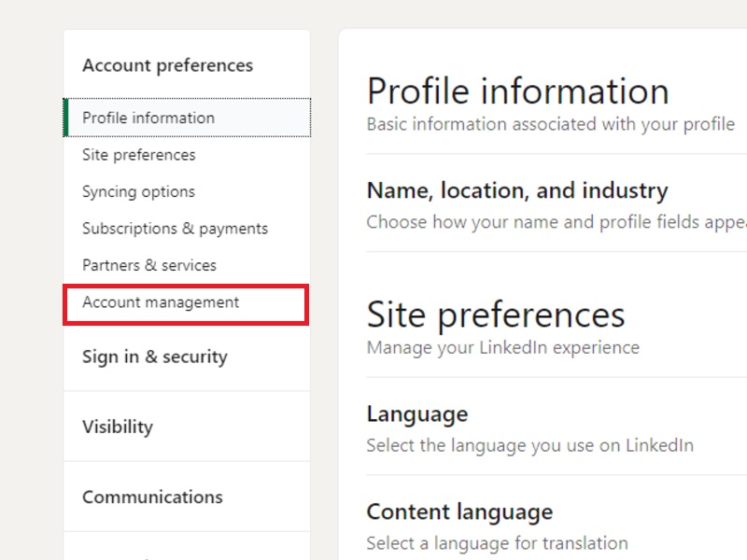
Task: Click the 'Choose how your name' description text
Action: pyautogui.click(x=556, y=222)
